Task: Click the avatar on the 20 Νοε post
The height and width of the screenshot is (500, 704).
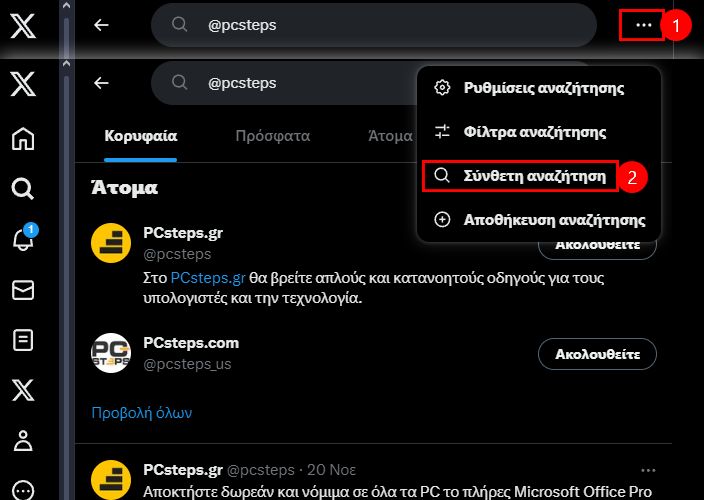Action: (111, 480)
